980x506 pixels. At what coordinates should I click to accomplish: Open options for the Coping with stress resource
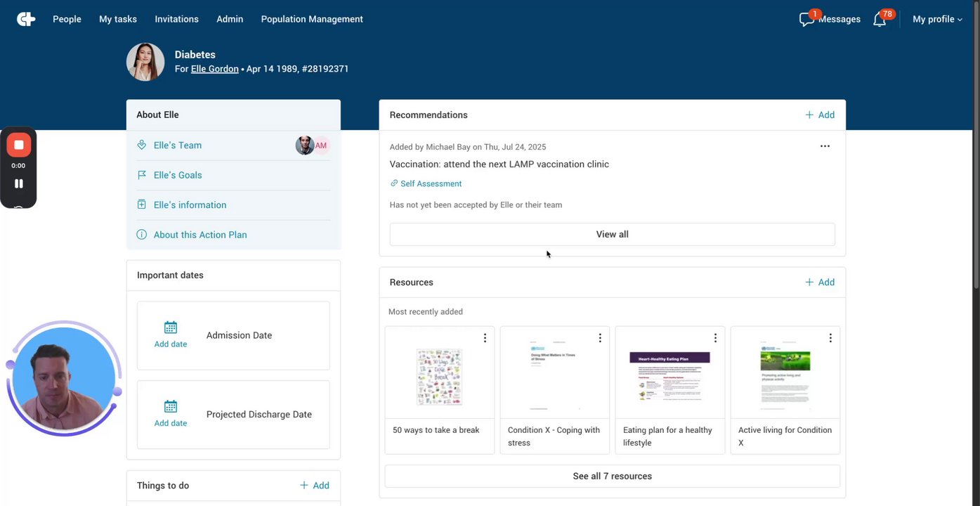(600, 338)
